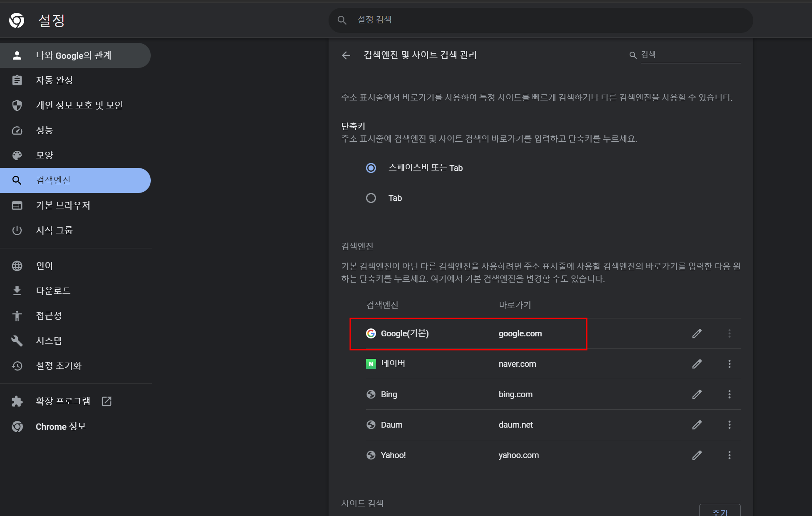The height and width of the screenshot is (516, 812).
Task: Open the more options menu for Daum
Action: (x=729, y=425)
